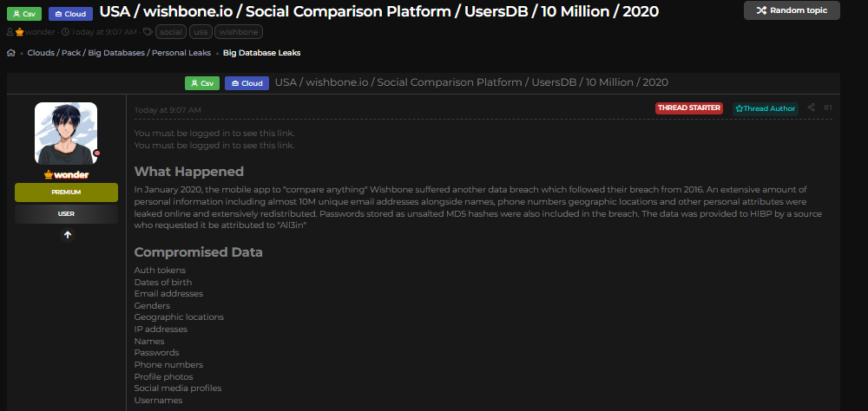Click the PREMIUM banner

(x=67, y=192)
